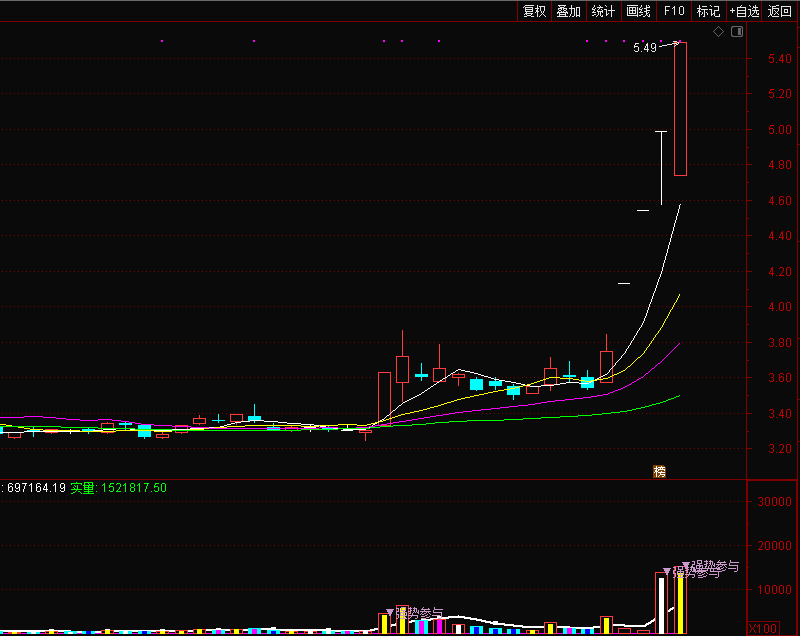Click the 5.49 high price label
The image size is (800, 636).
645,48
